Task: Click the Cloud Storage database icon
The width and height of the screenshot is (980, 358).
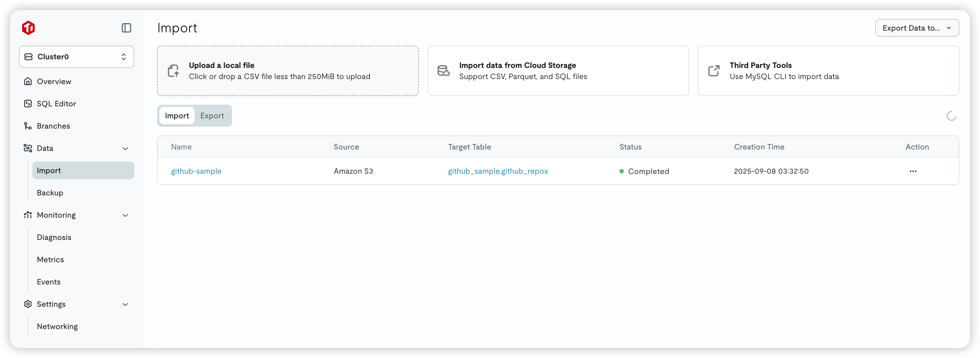Action: coord(443,71)
